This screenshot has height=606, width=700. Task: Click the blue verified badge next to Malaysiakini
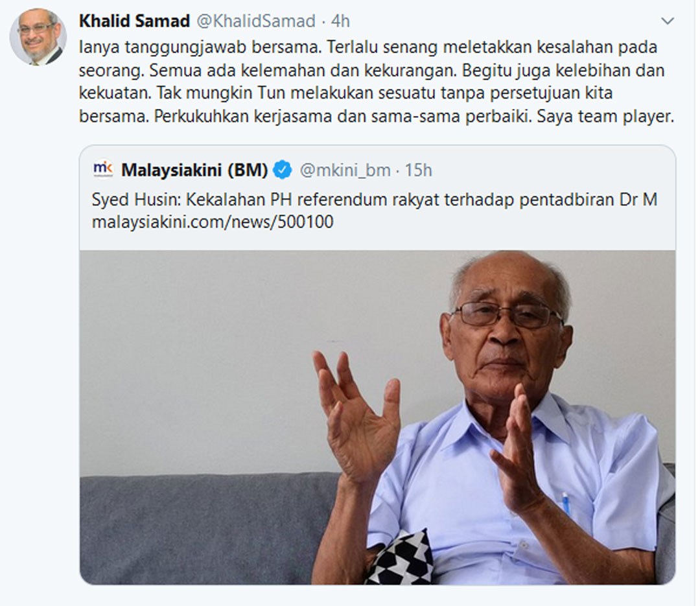[x=282, y=170]
